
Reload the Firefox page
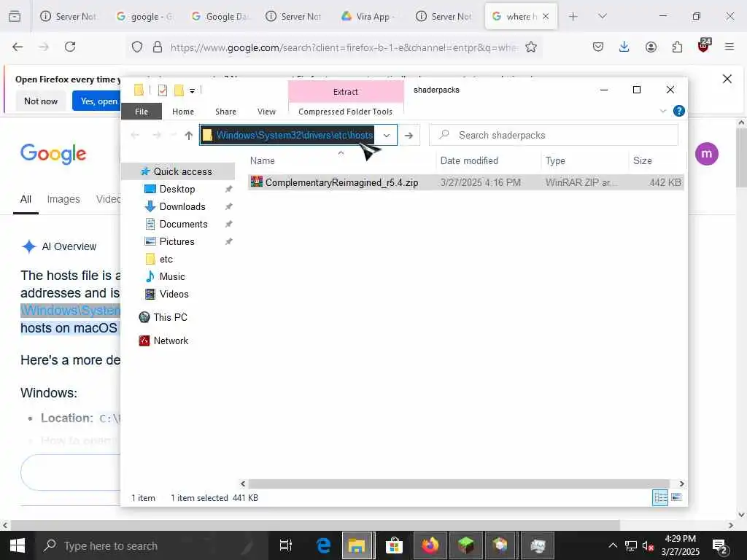(70, 47)
